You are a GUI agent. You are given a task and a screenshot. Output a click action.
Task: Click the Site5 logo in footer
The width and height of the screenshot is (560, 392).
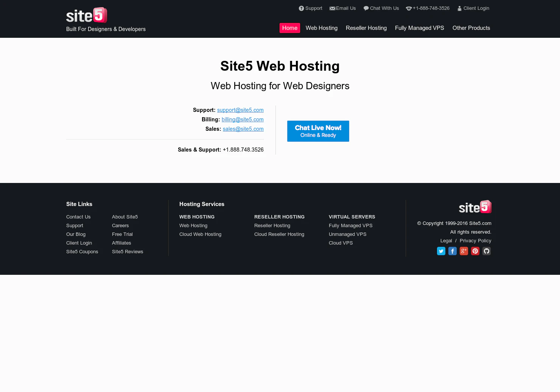475,207
